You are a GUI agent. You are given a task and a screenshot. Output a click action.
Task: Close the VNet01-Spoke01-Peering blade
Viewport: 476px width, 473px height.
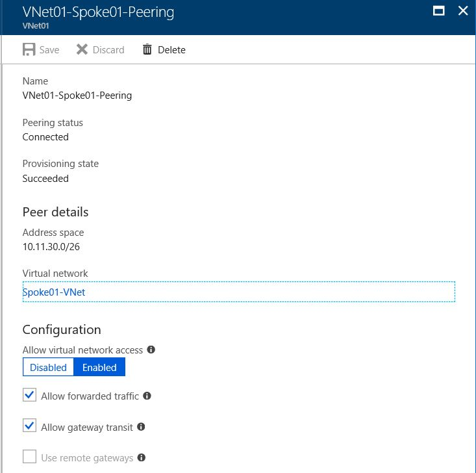coord(462,10)
